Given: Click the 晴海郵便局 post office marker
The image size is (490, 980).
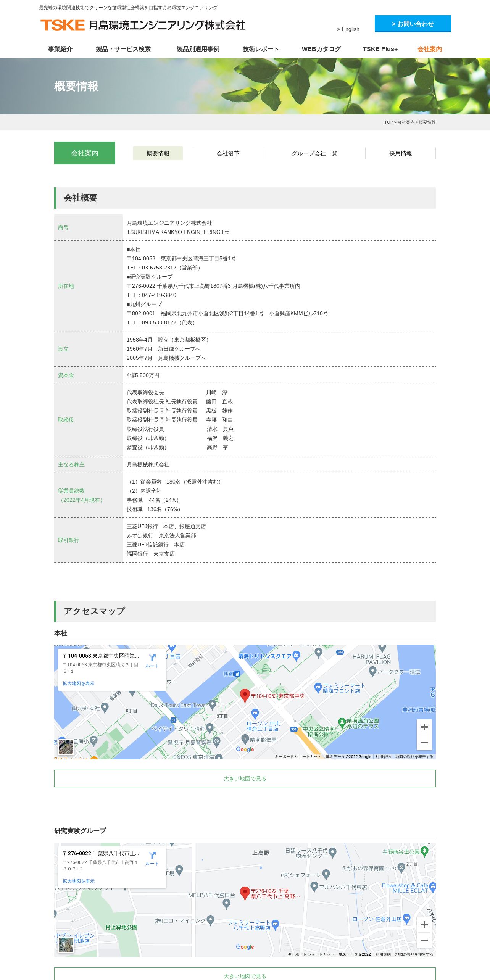Looking at the screenshot, I should 245,740.
